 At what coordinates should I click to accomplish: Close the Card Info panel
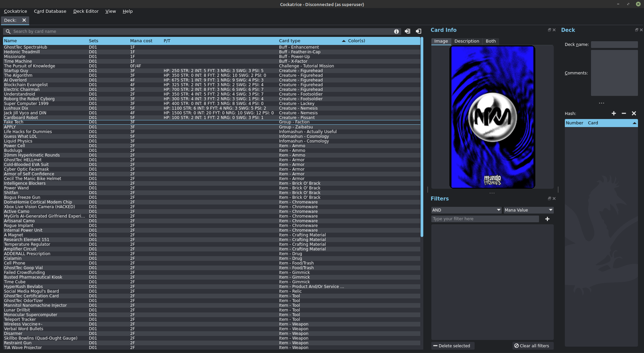click(554, 30)
